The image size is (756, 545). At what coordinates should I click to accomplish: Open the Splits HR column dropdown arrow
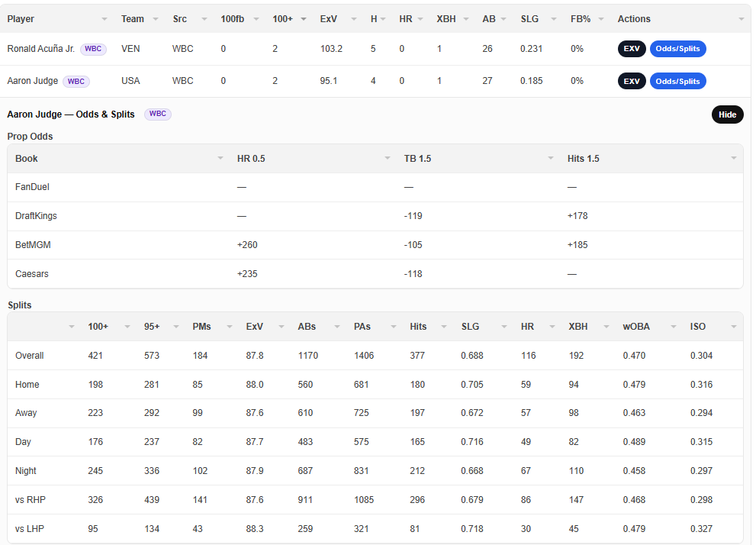click(x=552, y=327)
